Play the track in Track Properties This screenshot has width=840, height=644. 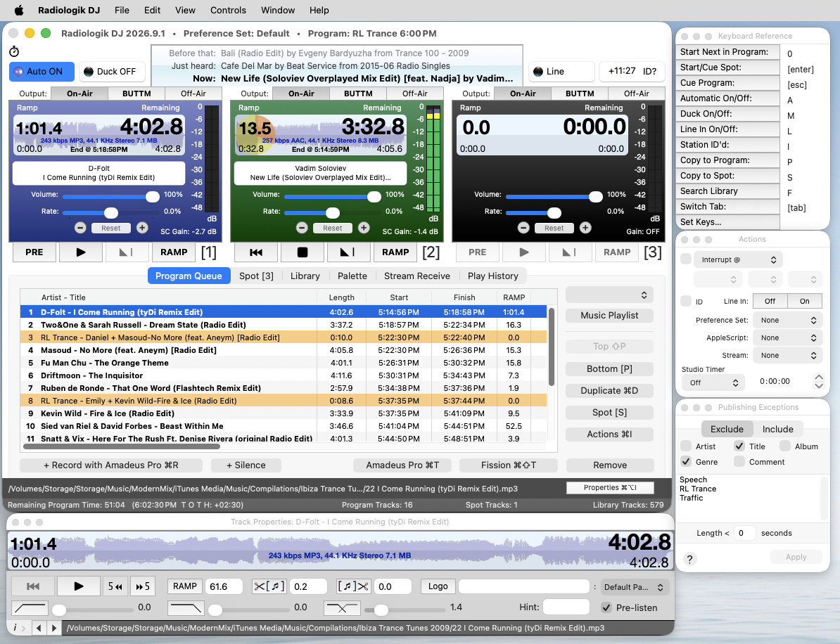[x=79, y=586]
